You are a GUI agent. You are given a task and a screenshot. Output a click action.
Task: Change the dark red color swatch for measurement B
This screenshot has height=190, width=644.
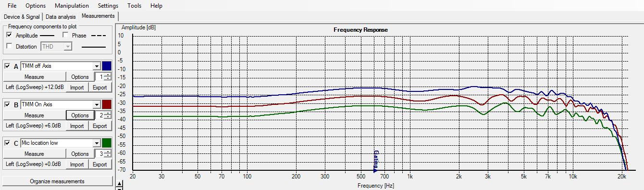[x=107, y=104]
